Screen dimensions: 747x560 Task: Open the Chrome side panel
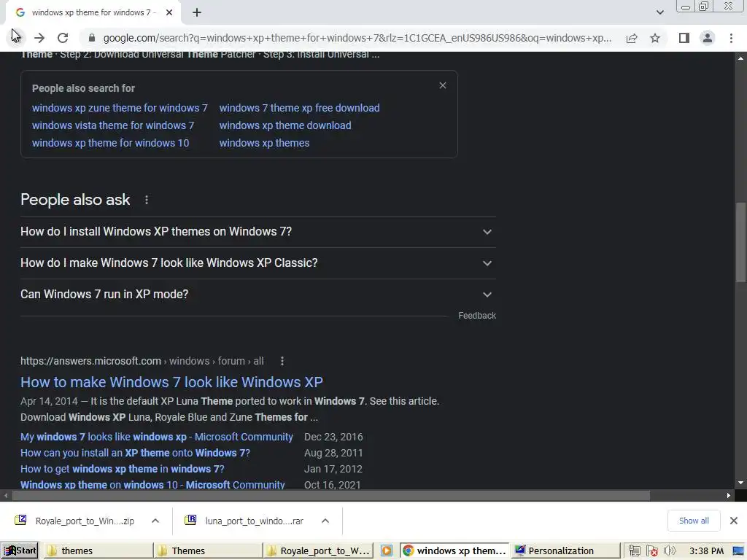[x=684, y=38]
